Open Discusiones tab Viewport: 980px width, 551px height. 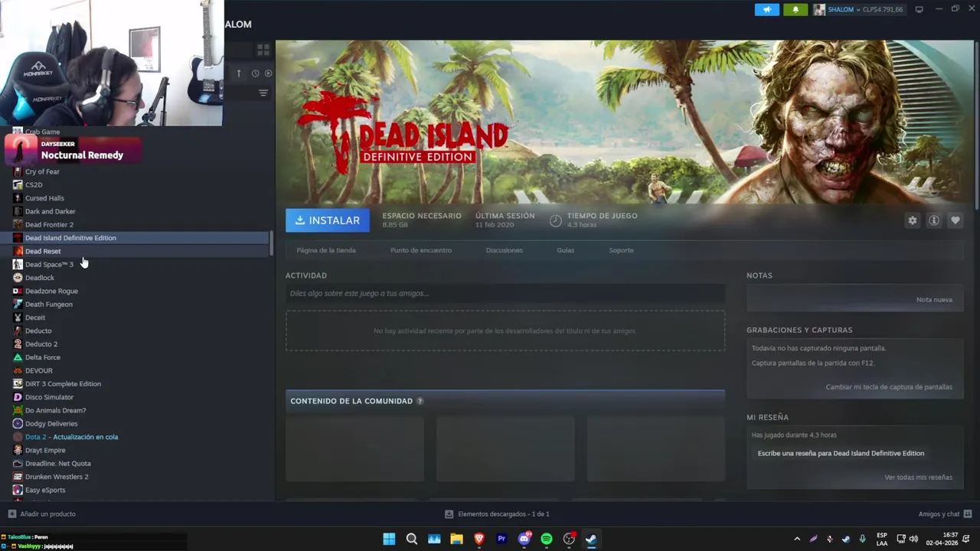pyautogui.click(x=505, y=250)
